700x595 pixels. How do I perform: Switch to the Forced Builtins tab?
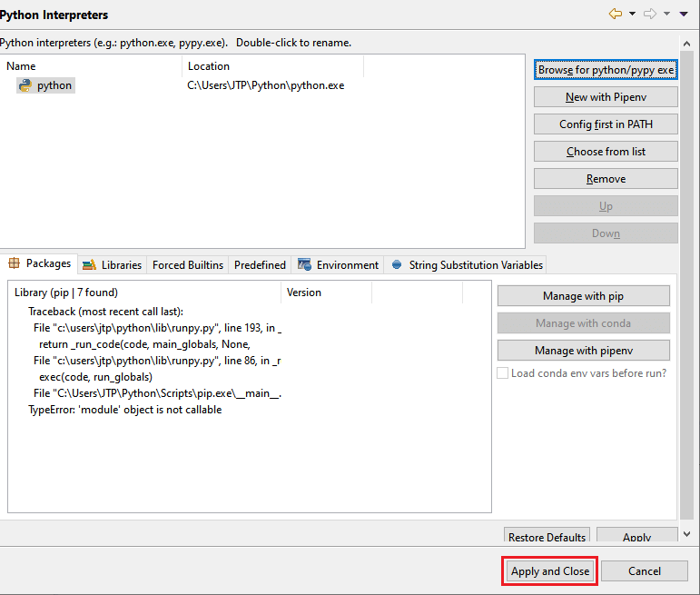coord(187,265)
